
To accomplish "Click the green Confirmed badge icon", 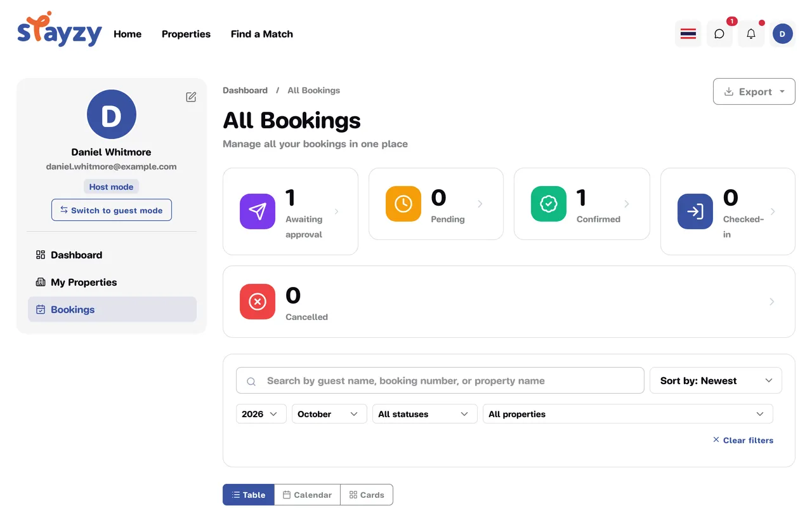I will pyautogui.click(x=549, y=204).
